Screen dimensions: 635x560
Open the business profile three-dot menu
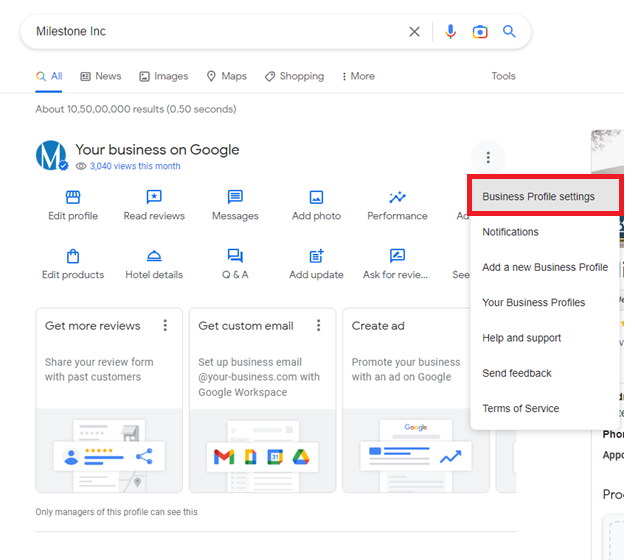click(x=488, y=157)
